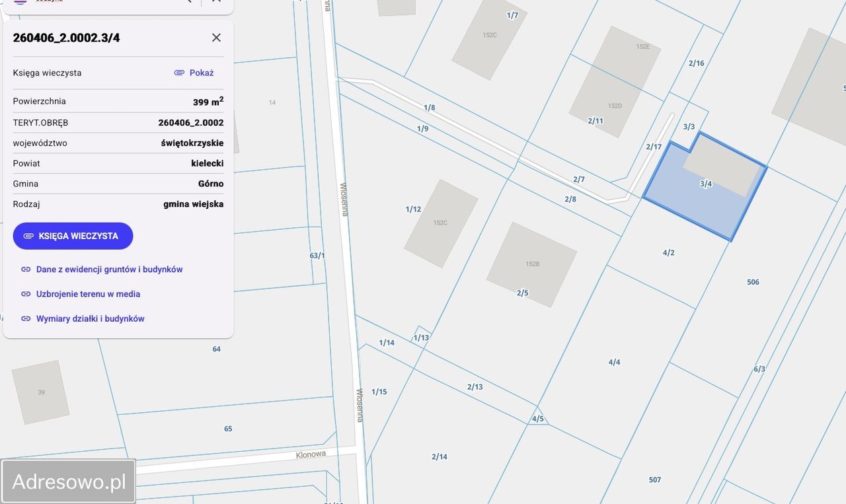Screen dimensions: 846x504
Task: Select parcel label 2/7
Action: (579, 179)
